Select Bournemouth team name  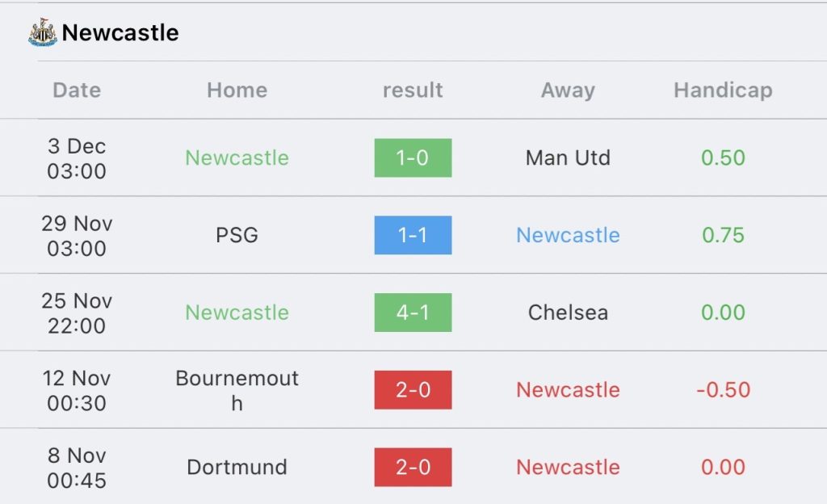pos(237,391)
